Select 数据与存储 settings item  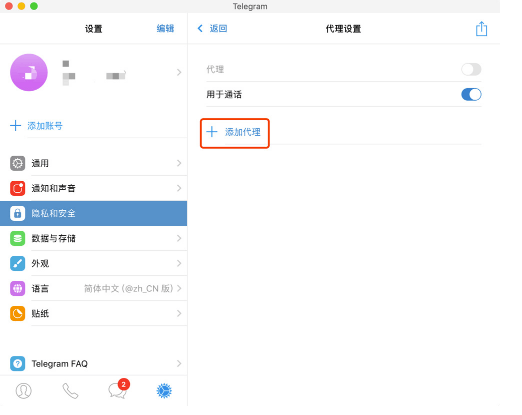click(93, 238)
